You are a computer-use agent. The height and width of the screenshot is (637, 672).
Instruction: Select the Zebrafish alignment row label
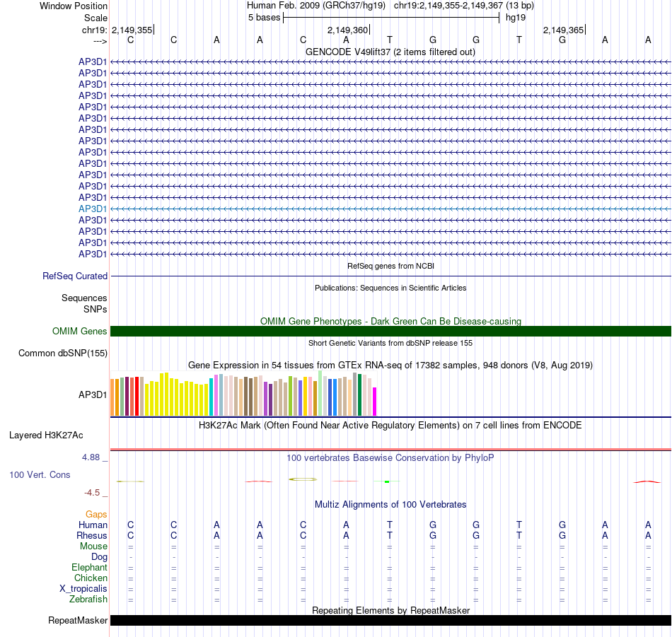coord(88,600)
